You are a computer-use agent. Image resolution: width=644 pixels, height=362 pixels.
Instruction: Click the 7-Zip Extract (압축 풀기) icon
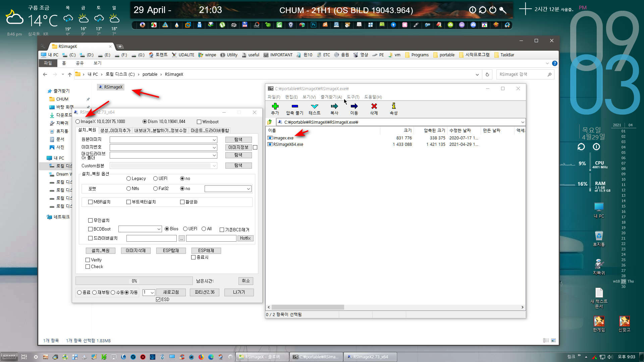click(294, 106)
